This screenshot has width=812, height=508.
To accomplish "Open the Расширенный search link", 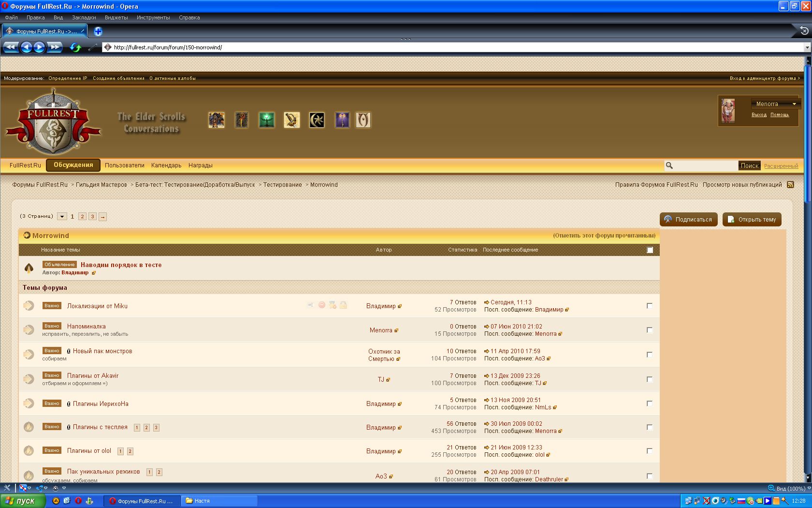I will tap(781, 166).
